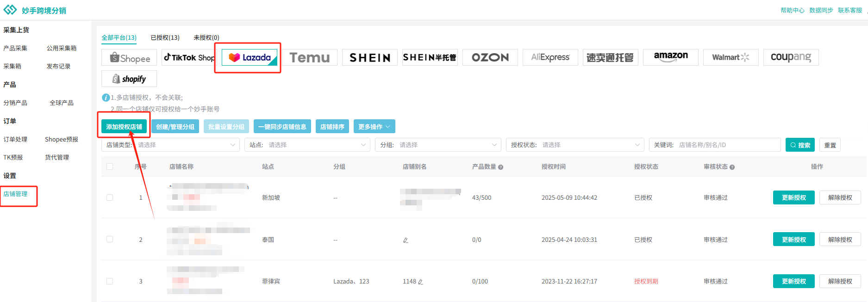868x302 pixels.
Task: Click the red 授权到期 status text
Action: click(x=646, y=281)
